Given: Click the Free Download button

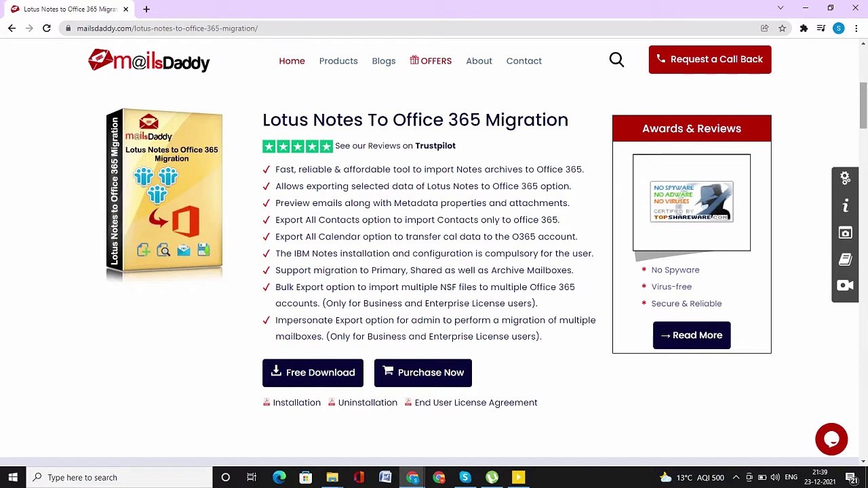Looking at the screenshot, I should [313, 373].
